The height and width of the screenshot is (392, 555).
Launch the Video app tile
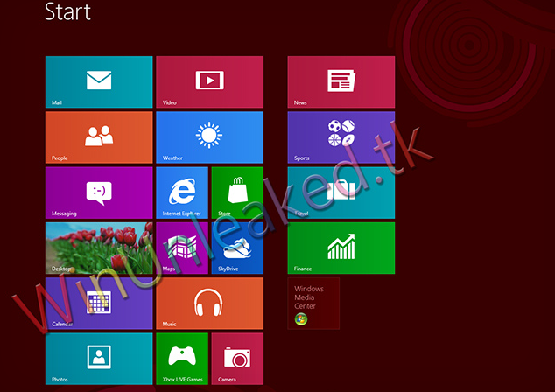click(209, 81)
